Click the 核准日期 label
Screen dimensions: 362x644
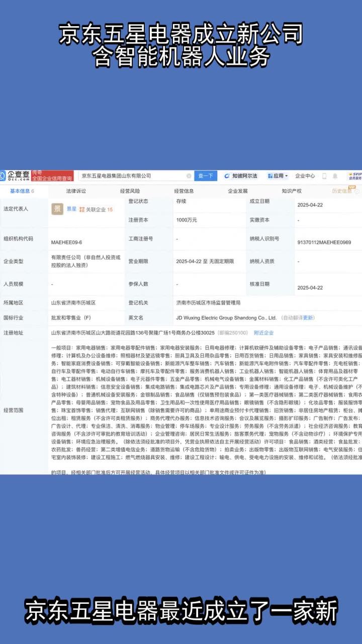pos(259,284)
